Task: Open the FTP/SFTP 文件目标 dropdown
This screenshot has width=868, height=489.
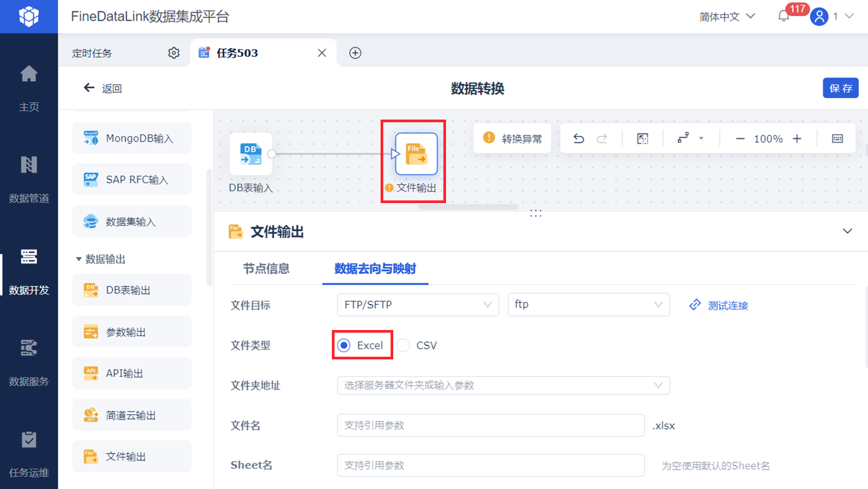Action: [418, 305]
